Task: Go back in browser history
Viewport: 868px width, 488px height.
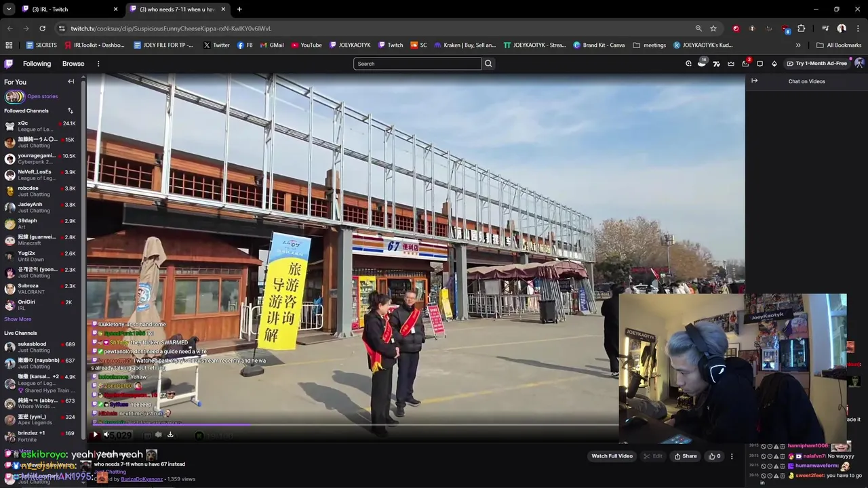Action: click(9, 28)
